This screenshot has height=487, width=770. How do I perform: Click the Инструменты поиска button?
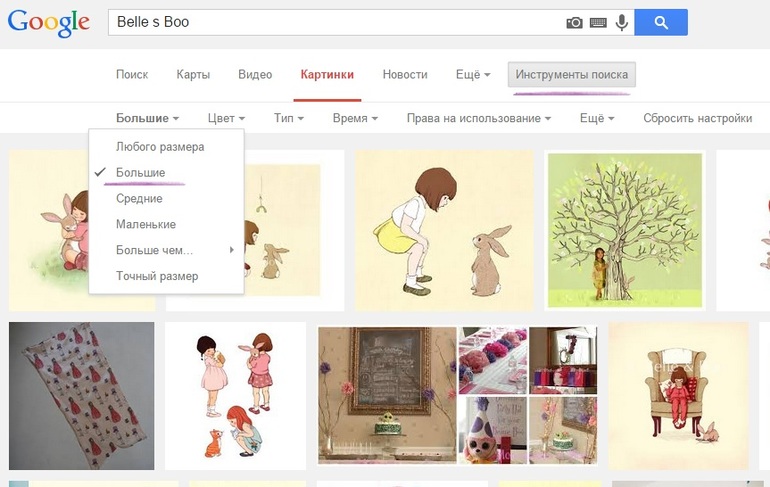click(x=571, y=75)
